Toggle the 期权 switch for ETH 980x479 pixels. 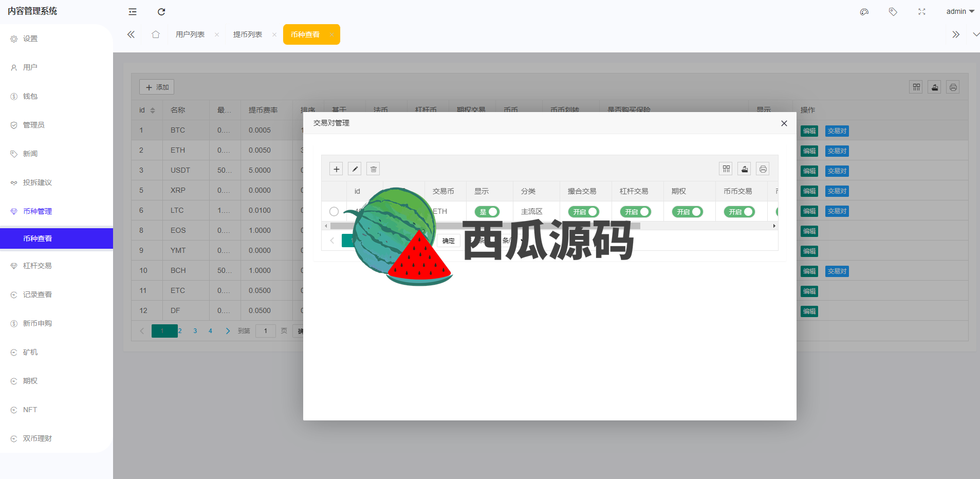coord(688,212)
